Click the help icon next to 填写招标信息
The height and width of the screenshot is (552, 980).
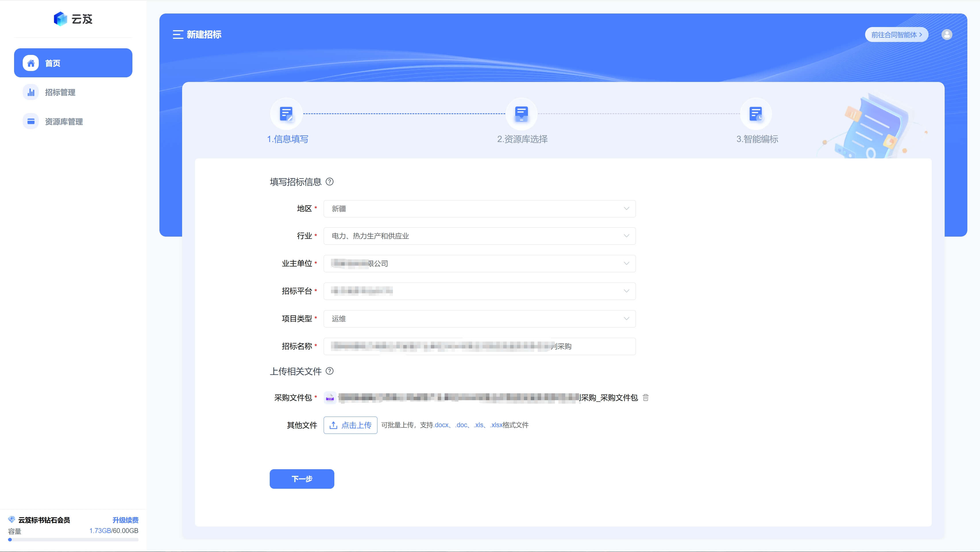tap(330, 182)
